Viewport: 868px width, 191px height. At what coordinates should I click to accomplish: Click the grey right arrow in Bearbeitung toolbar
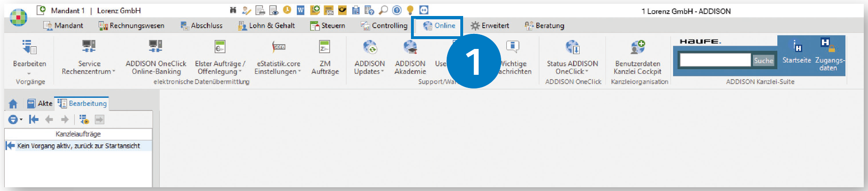coord(65,119)
